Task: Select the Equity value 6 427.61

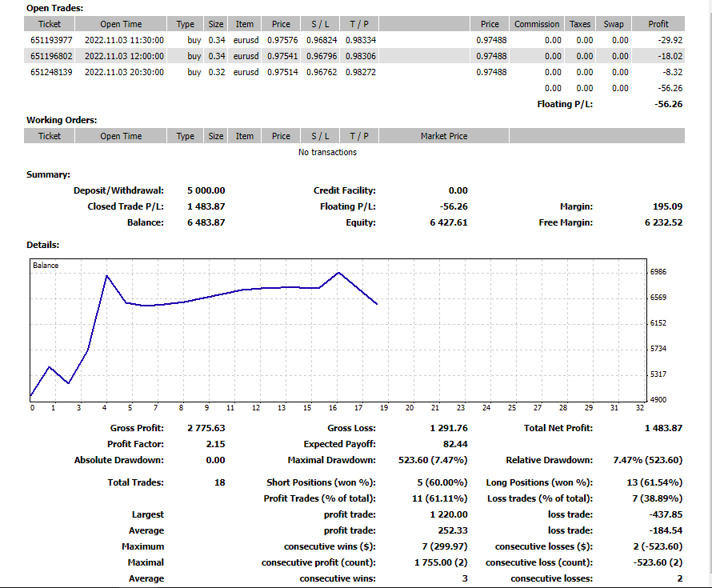Action: point(449,222)
